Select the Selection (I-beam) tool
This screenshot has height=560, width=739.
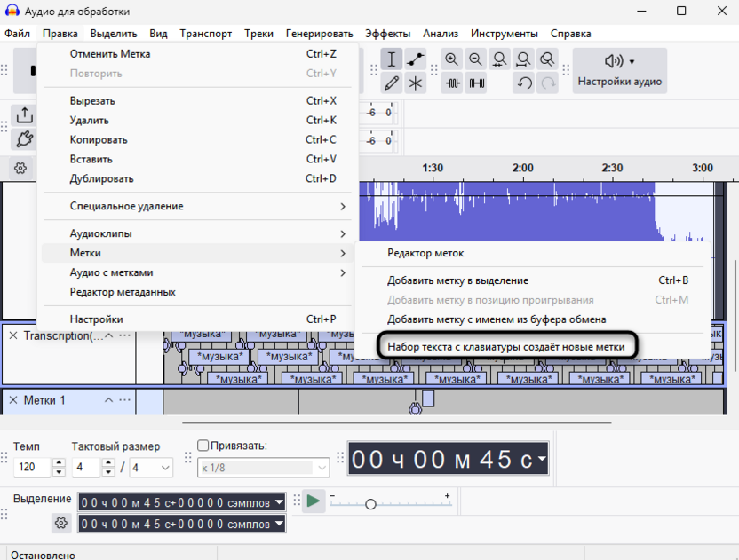click(391, 59)
